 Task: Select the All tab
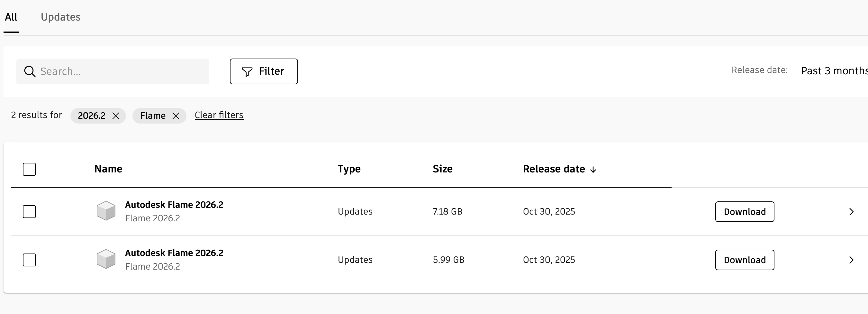point(11,17)
